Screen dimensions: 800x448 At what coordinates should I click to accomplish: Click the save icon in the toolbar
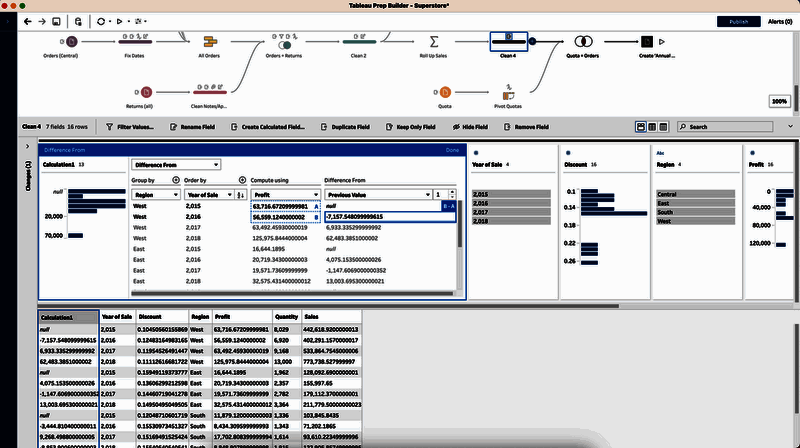[x=56, y=21]
